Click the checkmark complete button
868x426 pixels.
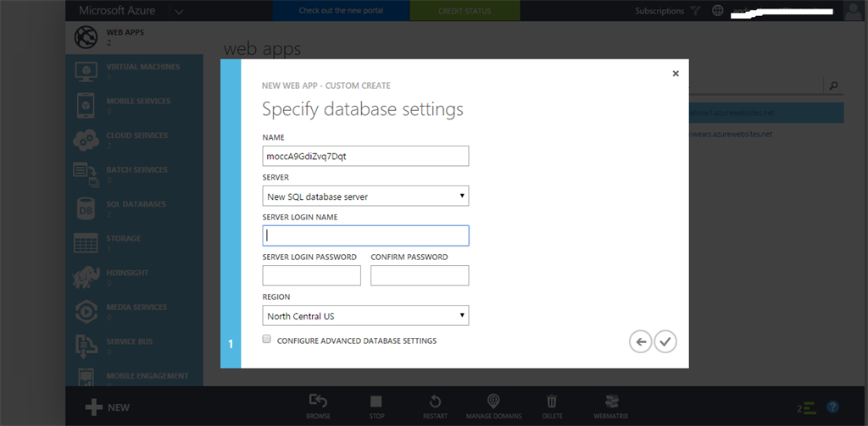coord(665,342)
